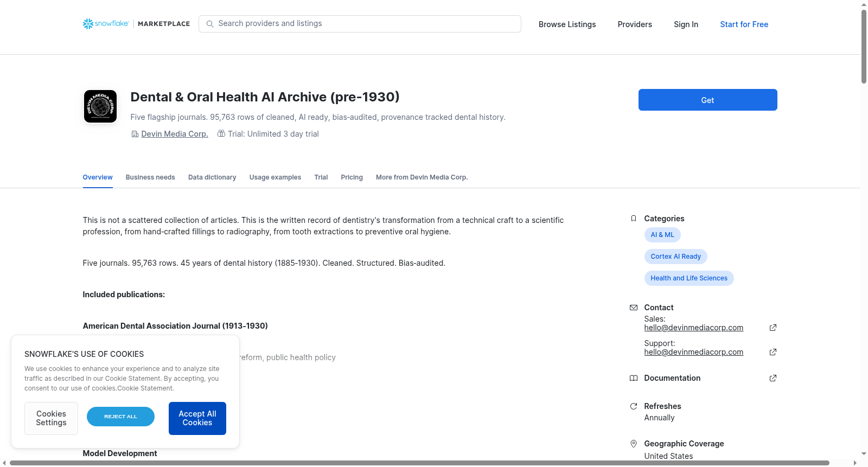Click the scroll down arrow of the vertical scrollbar
Screen dimensions: 868x467
(x=864, y=454)
